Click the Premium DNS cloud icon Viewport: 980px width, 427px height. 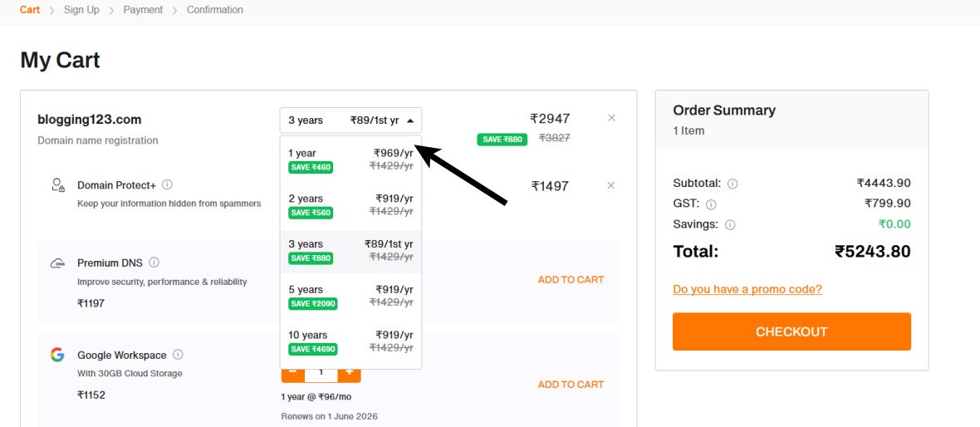[57, 263]
